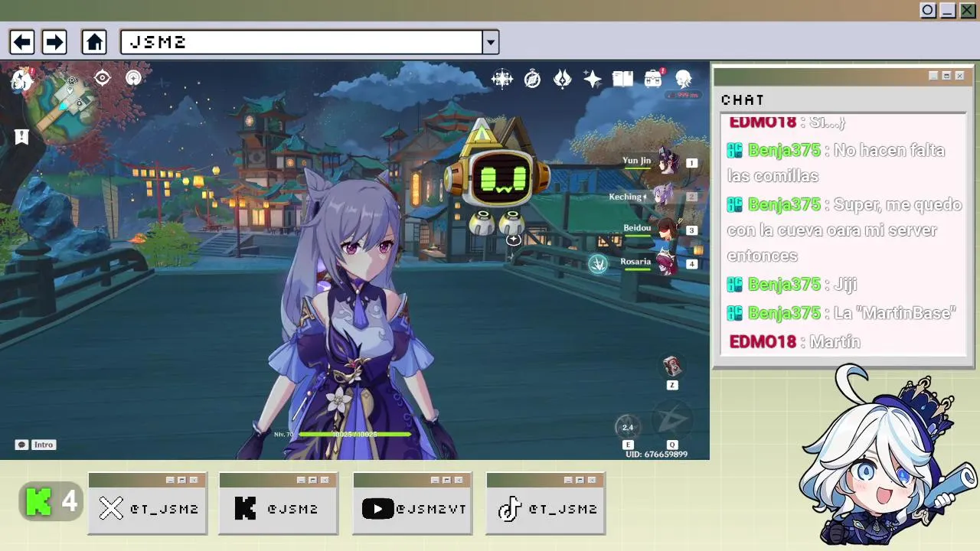The height and width of the screenshot is (551, 980).
Task: Click the CHAT panel title
Action: point(743,99)
